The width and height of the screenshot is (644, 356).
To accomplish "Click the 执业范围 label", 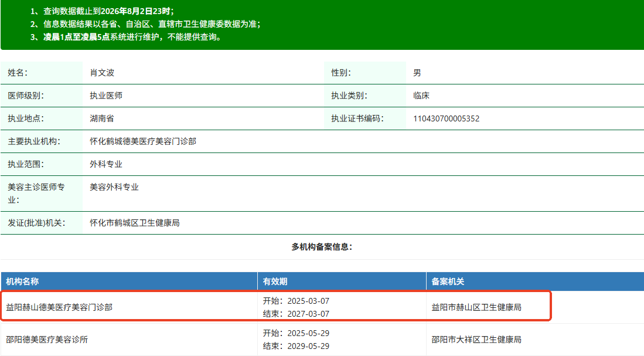I will coord(26,164).
